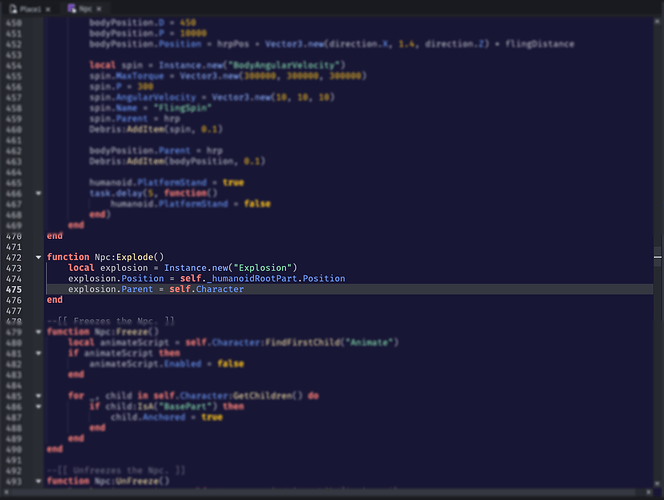Click the vertical scrollbar down arrow

click(x=657, y=483)
